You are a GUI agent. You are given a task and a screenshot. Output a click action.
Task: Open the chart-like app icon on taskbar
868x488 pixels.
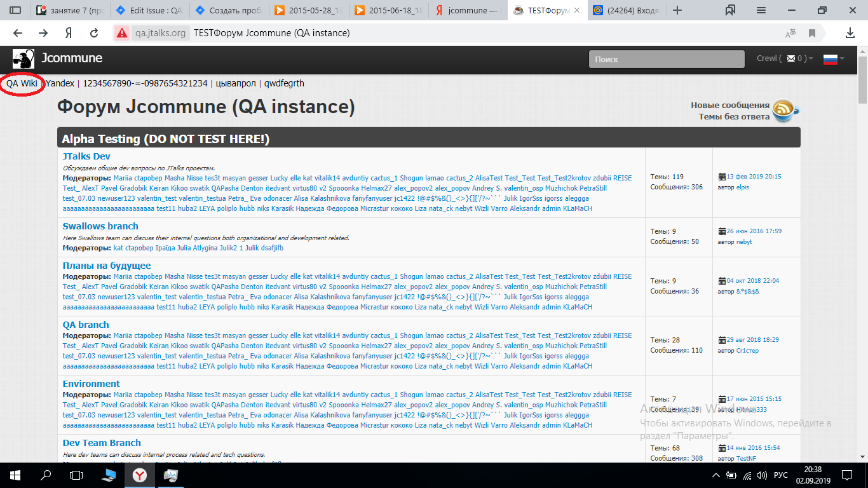[x=170, y=475]
